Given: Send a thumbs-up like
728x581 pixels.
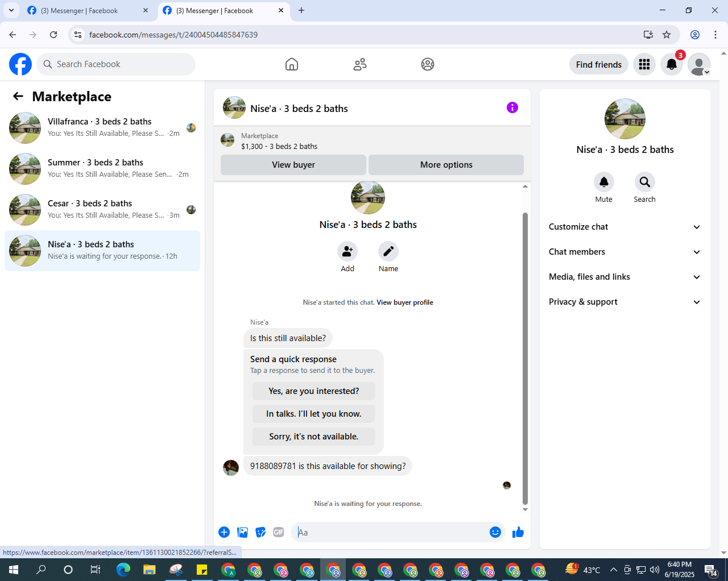Looking at the screenshot, I should pyautogui.click(x=518, y=532).
